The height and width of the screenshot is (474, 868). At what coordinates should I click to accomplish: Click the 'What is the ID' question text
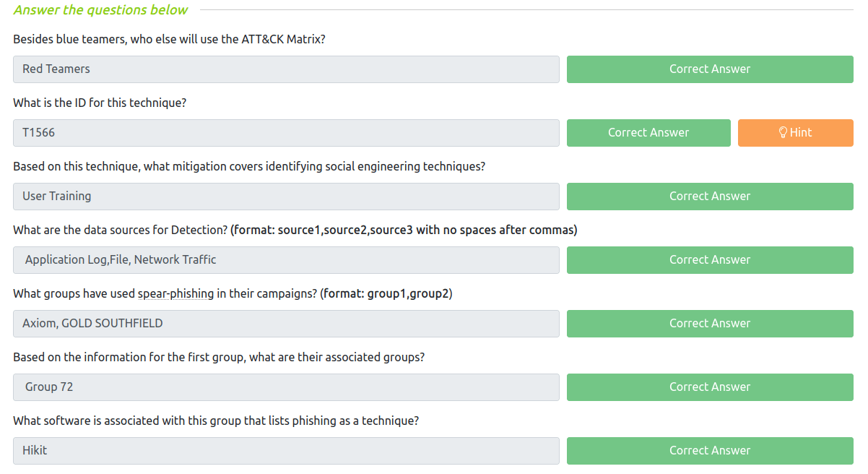pyautogui.click(x=100, y=103)
